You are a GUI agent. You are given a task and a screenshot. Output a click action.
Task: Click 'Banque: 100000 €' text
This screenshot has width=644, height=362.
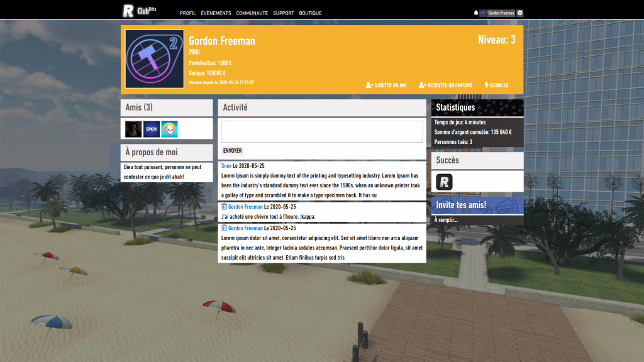click(207, 73)
